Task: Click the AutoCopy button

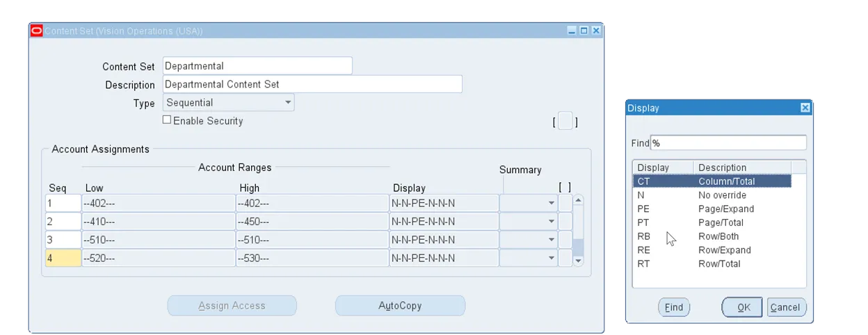Action: [x=400, y=306]
